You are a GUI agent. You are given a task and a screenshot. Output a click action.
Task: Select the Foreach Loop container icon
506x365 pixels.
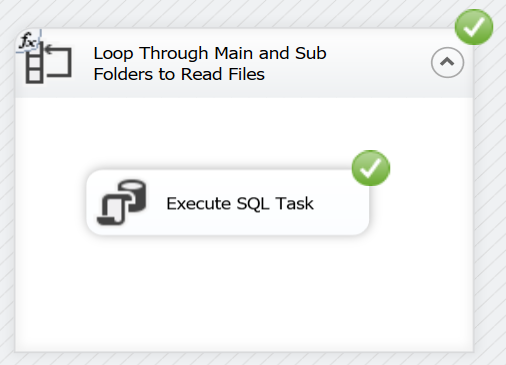tap(49, 63)
